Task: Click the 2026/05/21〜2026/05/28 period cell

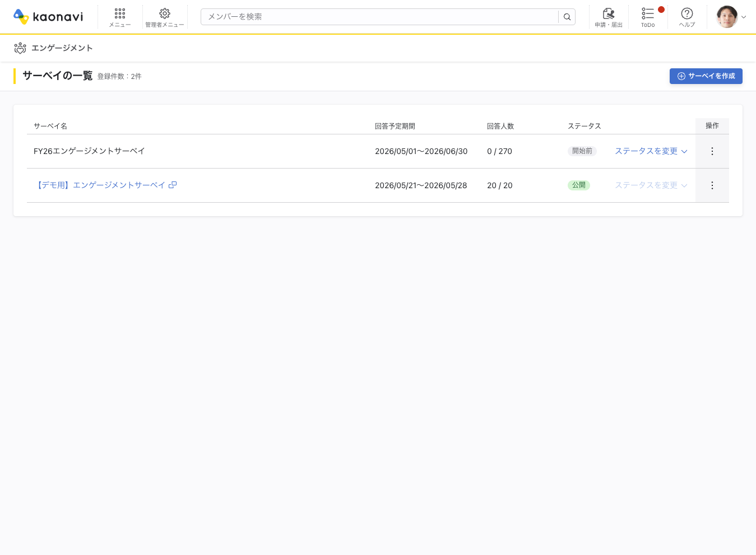Action: [421, 185]
